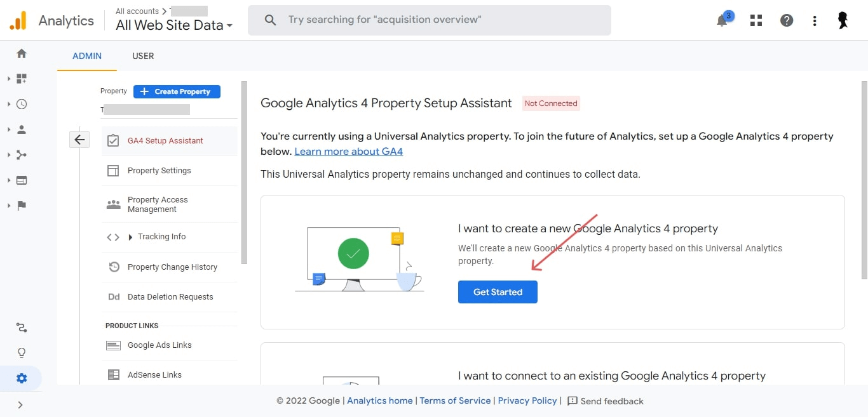868x417 pixels.
Task: Open Data Deletion Requests menu item
Action: point(169,297)
